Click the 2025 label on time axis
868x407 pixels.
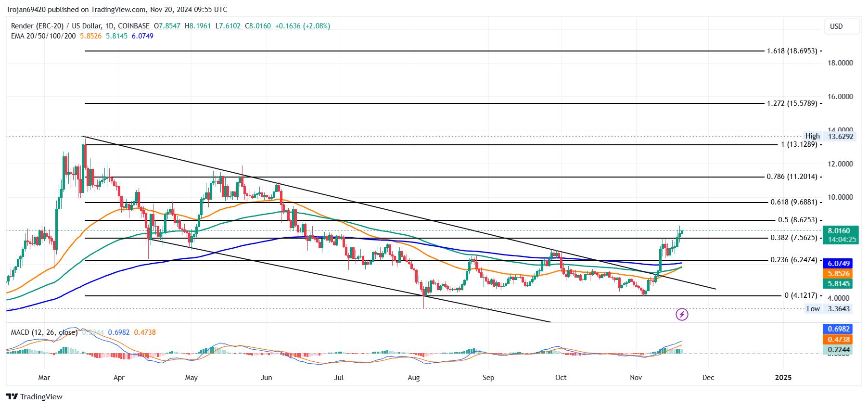click(783, 378)
